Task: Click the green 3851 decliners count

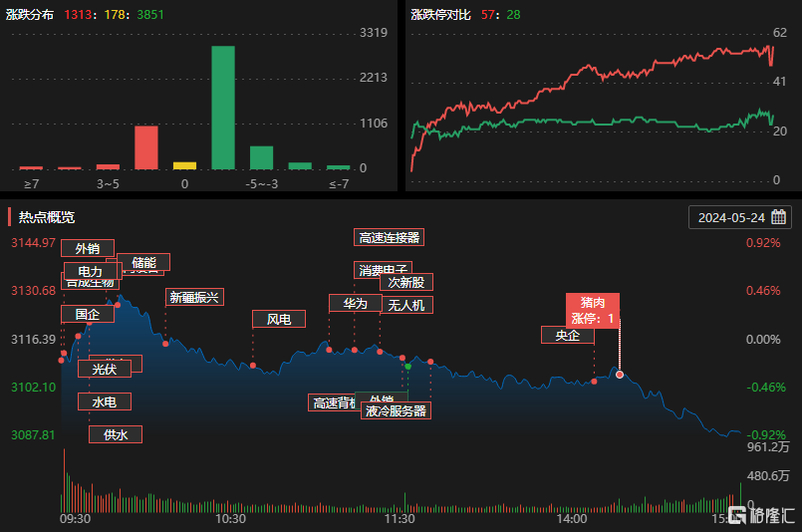Action: pyautogui.click(x=150, y=14)
